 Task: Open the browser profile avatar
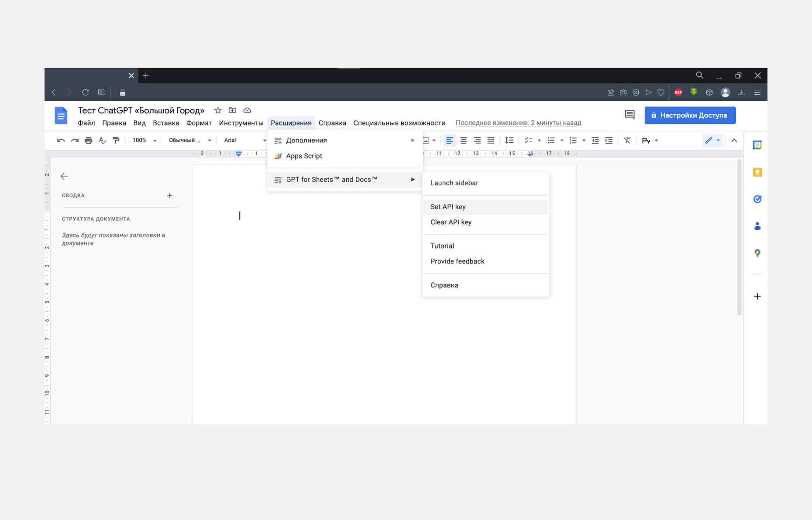point(725,92)
